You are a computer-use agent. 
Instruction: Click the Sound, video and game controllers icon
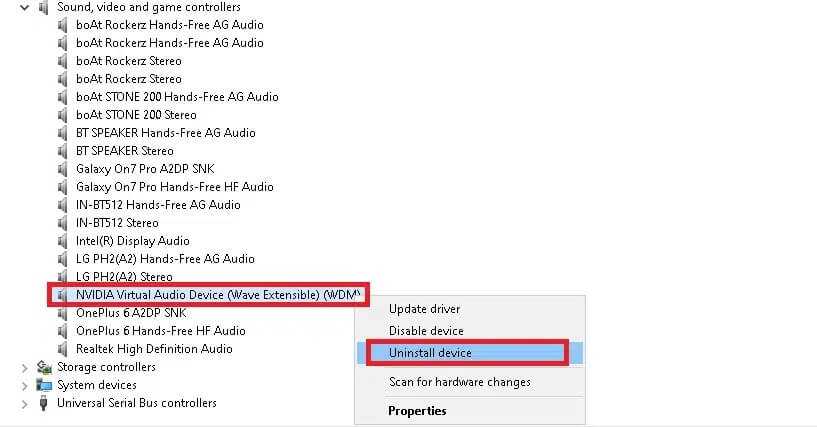point(44,7)
